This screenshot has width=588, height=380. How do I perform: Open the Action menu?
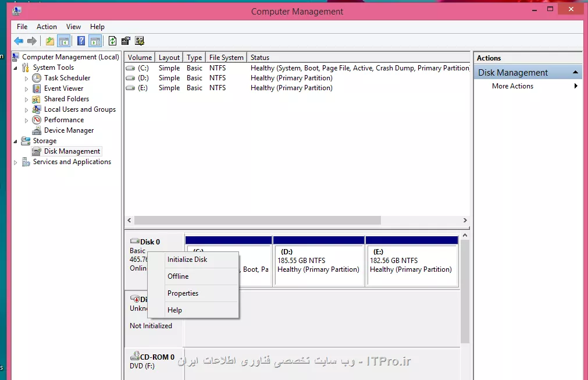pyautogui.click(x=47, y=27)
